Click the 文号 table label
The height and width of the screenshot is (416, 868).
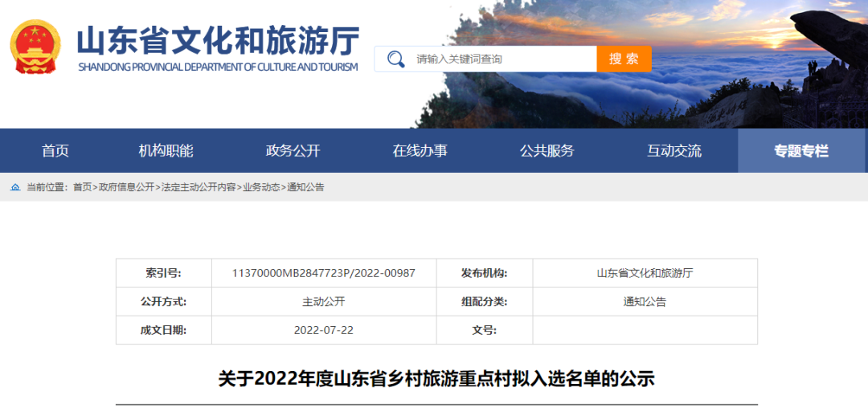click(x=485, y=330)
